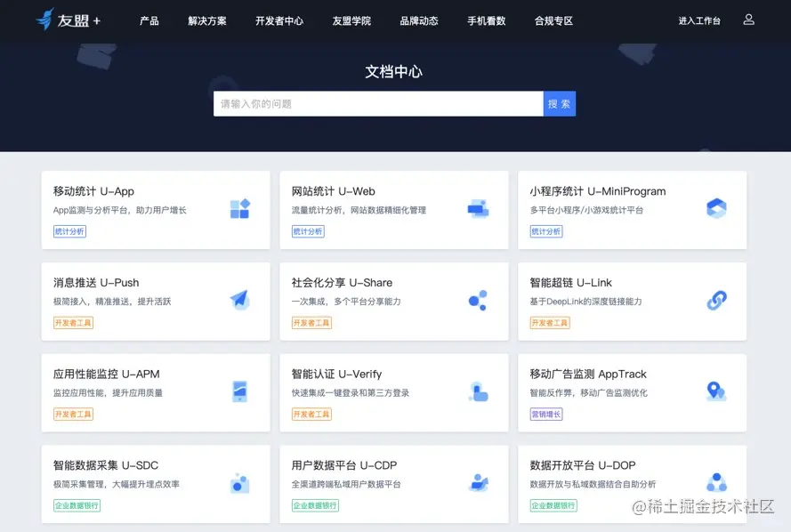Viewport: 791px width, 532px height.
Task: Open the 智能数据采集 U-SDC title
Action: [106, 465]
